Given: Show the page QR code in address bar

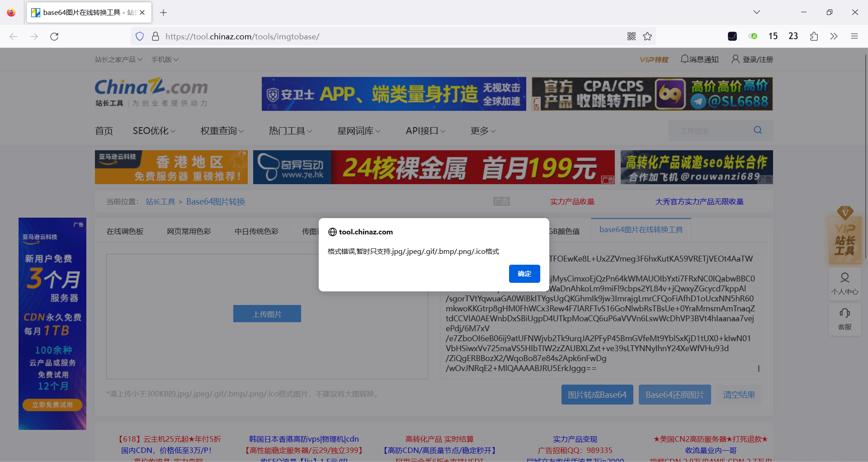Looking at the screenshot, I should pos(632,36).
